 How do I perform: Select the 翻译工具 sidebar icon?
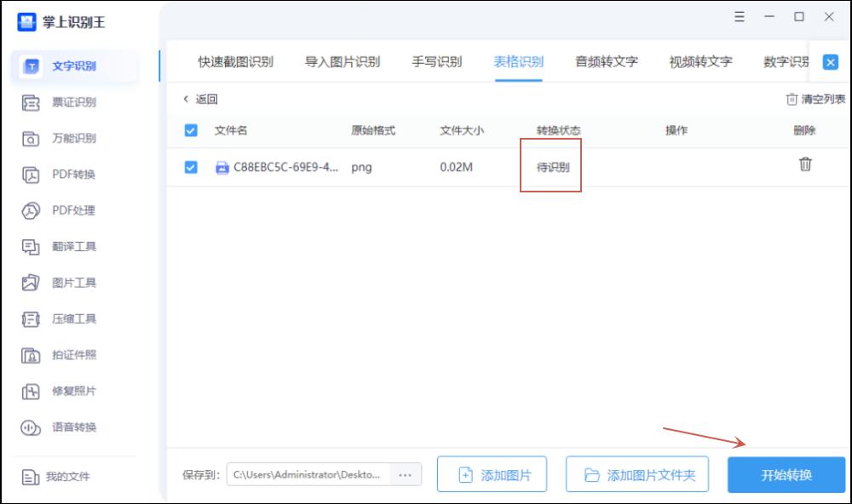click(31, 247)
